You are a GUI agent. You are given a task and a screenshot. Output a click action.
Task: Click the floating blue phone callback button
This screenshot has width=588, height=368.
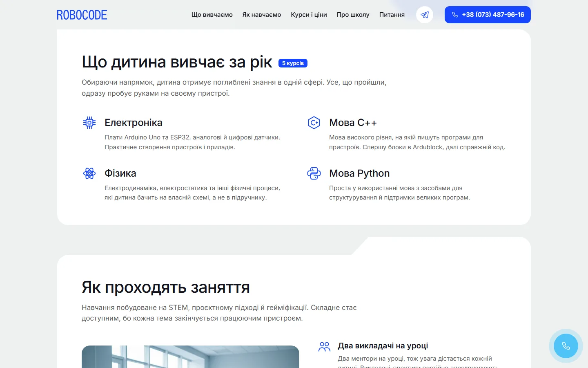(x=566, y=346)
